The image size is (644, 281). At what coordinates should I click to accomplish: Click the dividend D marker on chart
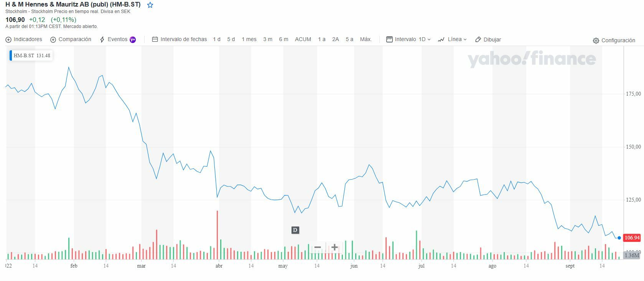click(295, 230)
